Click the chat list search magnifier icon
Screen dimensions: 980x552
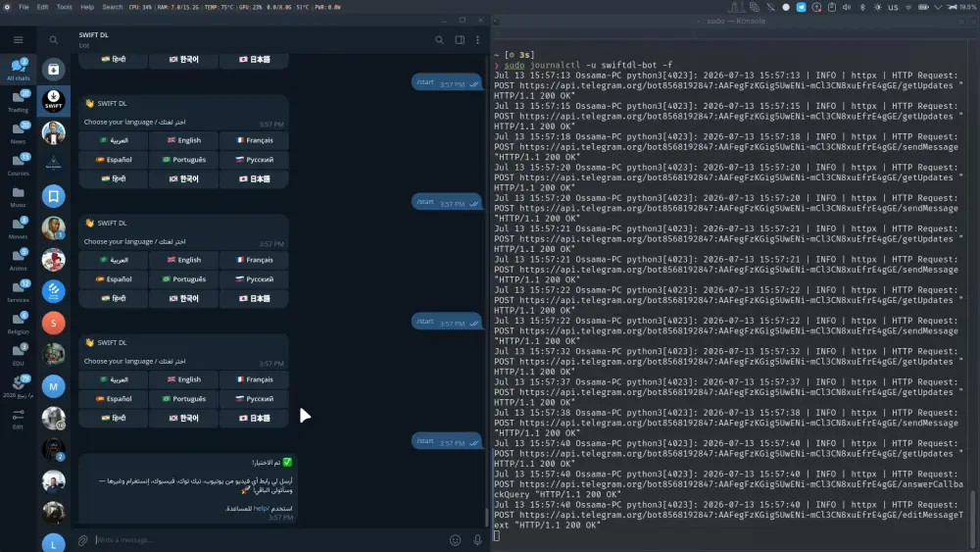53,40
